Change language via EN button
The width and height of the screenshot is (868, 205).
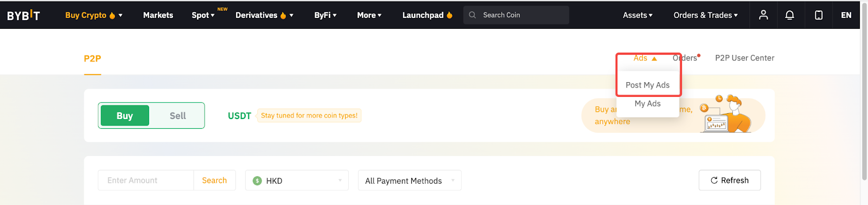[846, 15]
